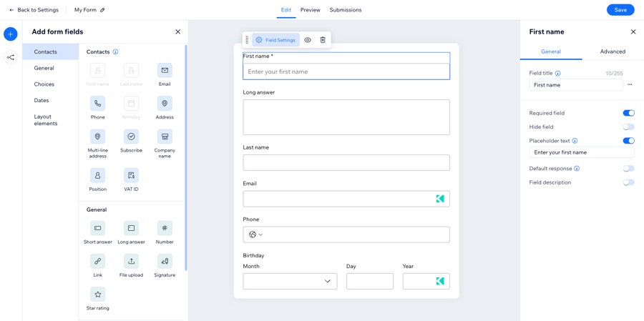
Task: Click the Field title input box
Action: pyautogui.click(x=576, y=85)
